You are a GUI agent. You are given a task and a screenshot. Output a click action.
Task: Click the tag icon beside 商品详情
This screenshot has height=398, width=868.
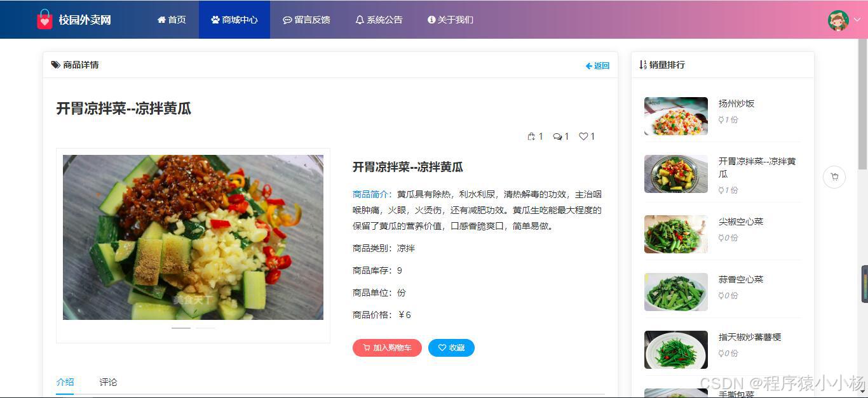click(x=56, y=65)
